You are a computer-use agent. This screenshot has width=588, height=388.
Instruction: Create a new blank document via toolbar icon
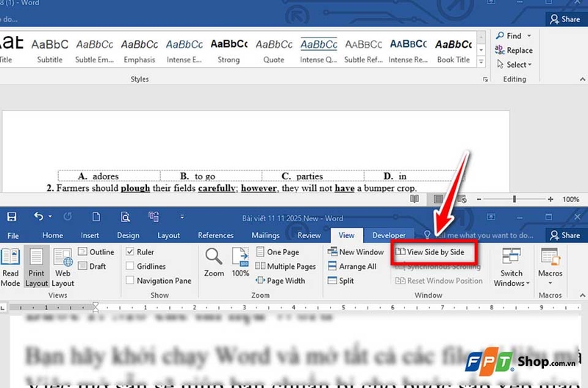pyautogui.click(x=96, y=217)
